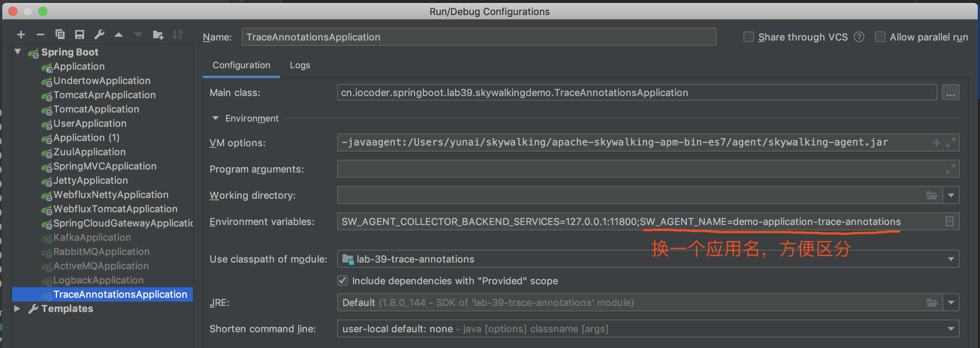Screen dimensions: 980x348
Task: Select the Application configuration
Action: [x=79, y=66]
